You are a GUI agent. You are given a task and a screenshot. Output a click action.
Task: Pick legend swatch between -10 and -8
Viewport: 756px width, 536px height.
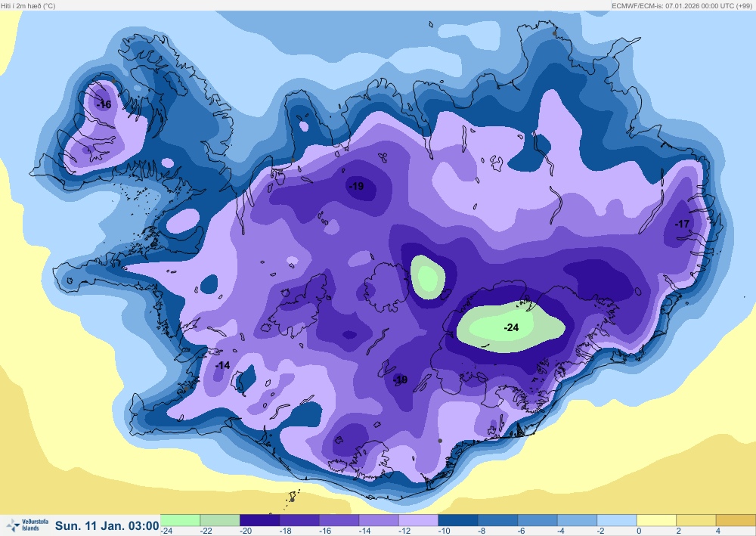458,520
